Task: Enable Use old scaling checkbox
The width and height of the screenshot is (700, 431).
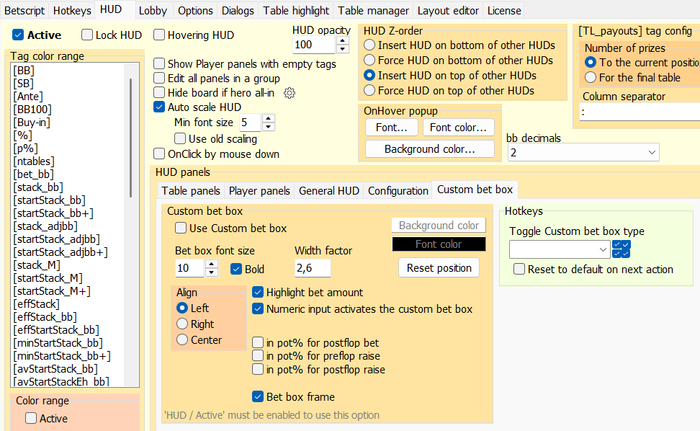Action: click(180, 138)
